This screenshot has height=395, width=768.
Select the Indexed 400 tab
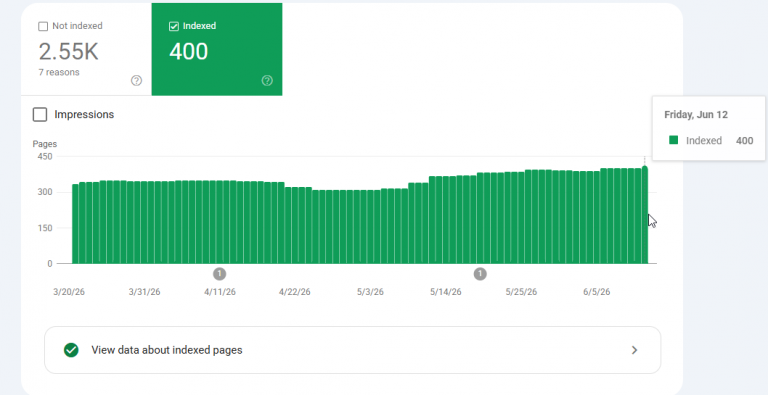tap(217, 49)
